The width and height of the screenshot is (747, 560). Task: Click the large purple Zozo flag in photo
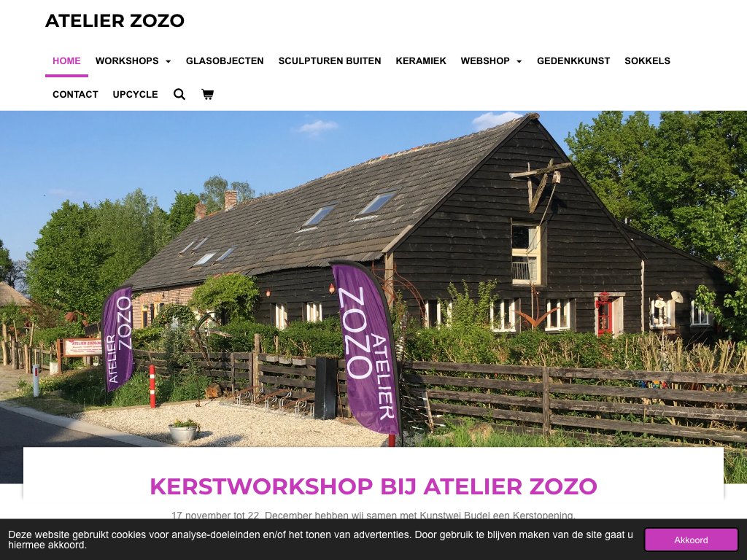click(367, 348)
